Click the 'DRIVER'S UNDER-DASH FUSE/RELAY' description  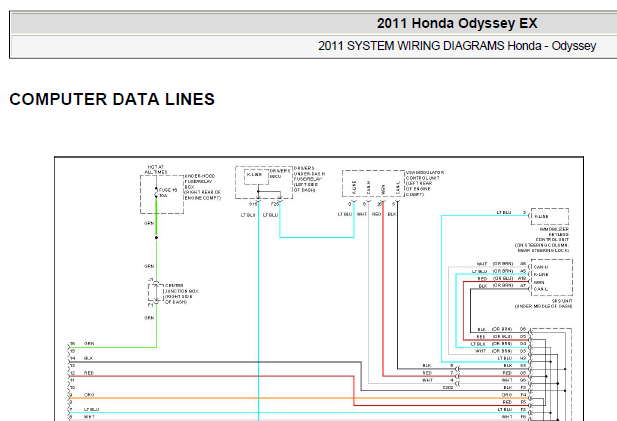[309, 179]
